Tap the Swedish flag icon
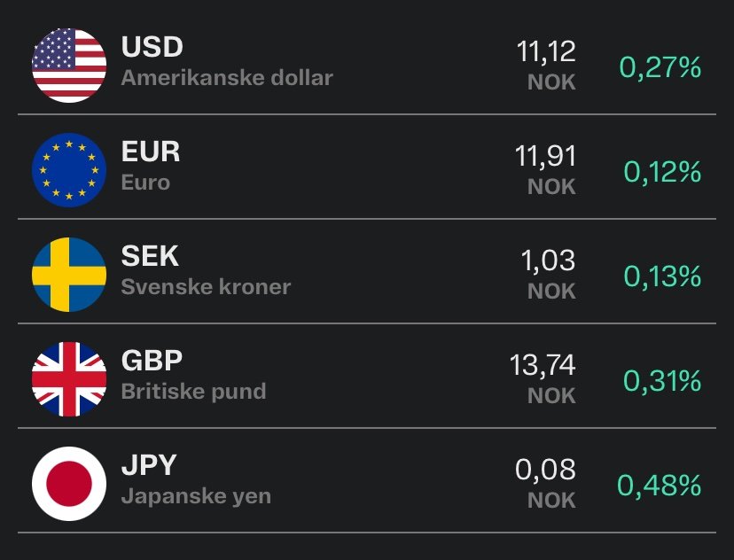 tap(69, 275)
